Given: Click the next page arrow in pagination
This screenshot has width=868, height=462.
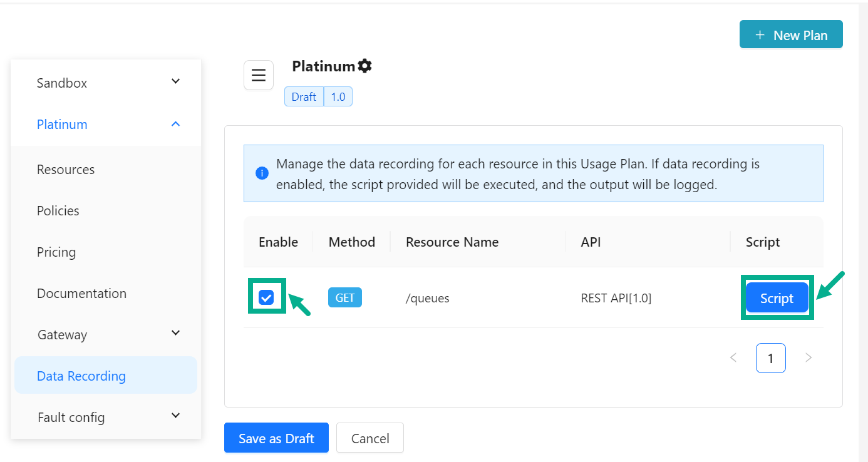Looking at the screenshot, I should [x=809, y=357].
